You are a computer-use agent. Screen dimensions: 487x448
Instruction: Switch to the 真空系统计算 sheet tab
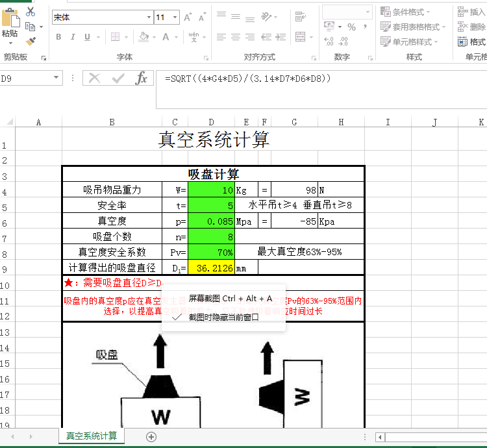92,436
